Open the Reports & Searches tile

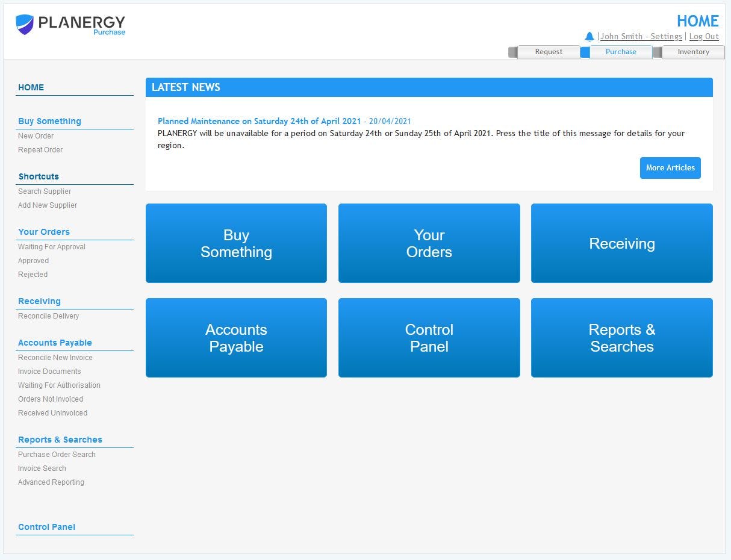point(621,338)
